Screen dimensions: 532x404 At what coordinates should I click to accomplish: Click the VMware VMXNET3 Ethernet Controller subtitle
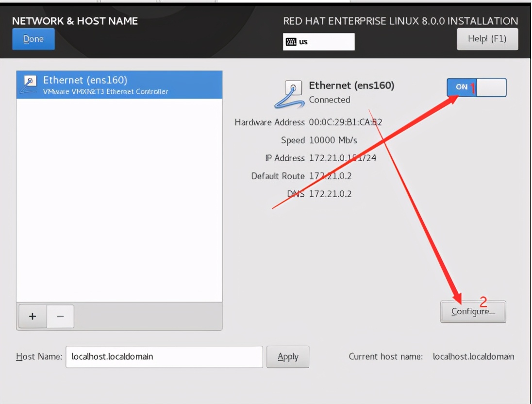pos(105,92)
